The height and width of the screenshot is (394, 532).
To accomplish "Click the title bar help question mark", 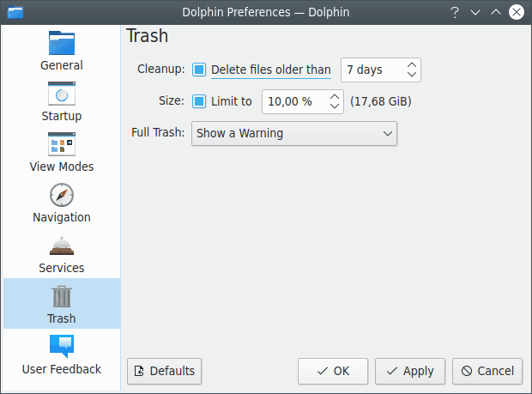I will (x=453, y=12).
